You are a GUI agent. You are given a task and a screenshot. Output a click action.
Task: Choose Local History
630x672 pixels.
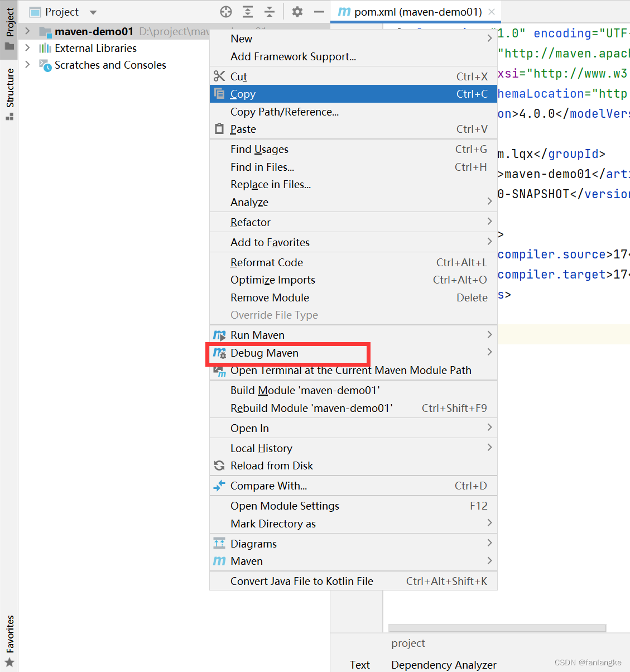(353, 448)
